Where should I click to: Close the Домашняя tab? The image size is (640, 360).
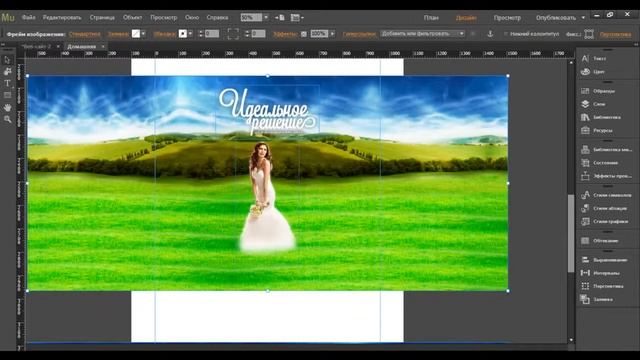pyautogui.click(x=103, y=47)
